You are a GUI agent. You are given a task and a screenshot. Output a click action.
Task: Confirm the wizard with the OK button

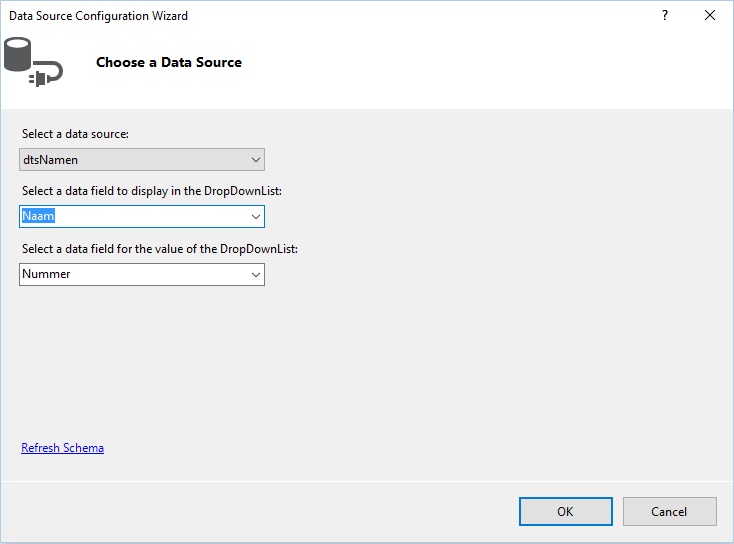point(565,511)
